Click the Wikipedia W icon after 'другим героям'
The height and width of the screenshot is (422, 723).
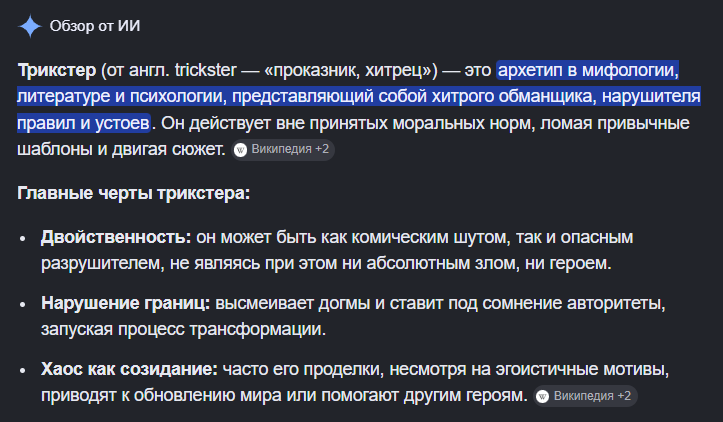point(543,396)
